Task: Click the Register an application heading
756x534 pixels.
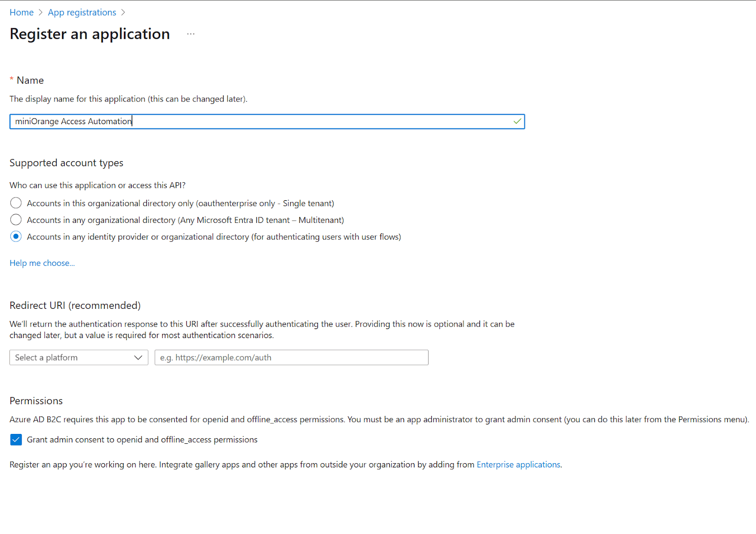Action: point(90,34)
